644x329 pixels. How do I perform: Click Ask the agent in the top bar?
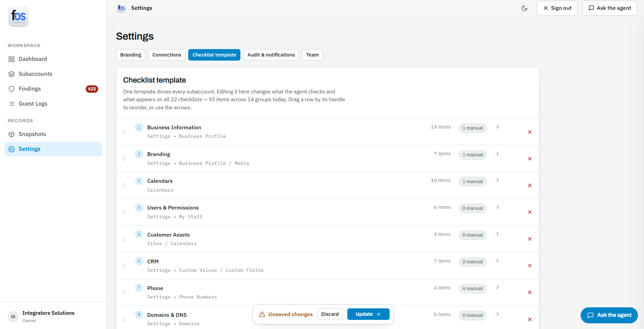(x=609, y=8)
